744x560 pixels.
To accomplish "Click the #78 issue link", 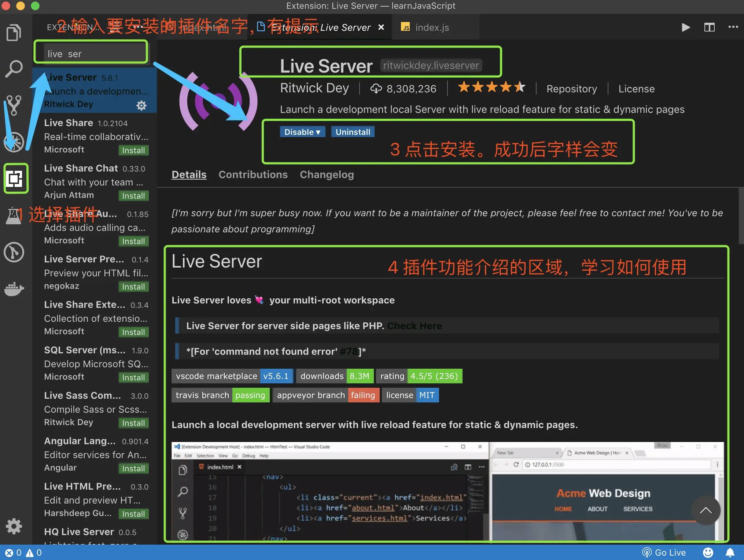I will pos(349,351).
